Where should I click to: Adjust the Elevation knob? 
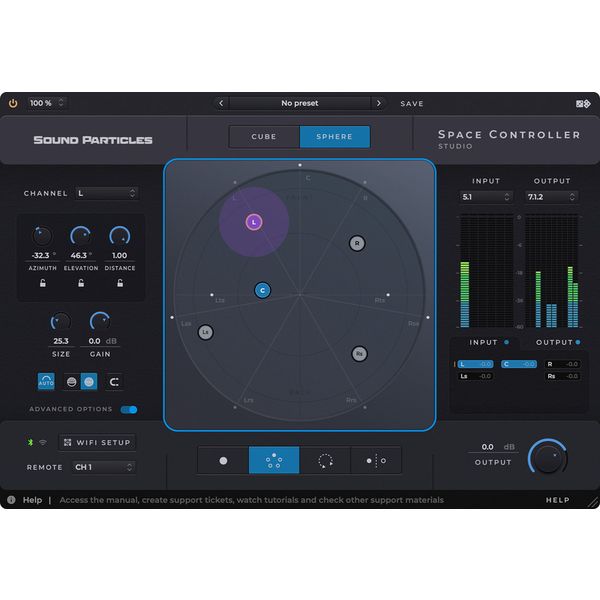[81, 236]
